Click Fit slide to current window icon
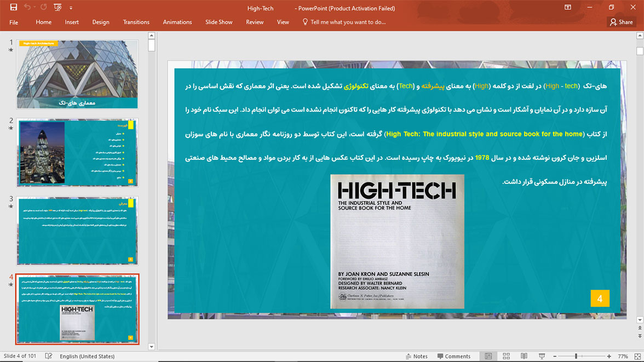This screenshot has width=644, height=362. tap(637, 356)
